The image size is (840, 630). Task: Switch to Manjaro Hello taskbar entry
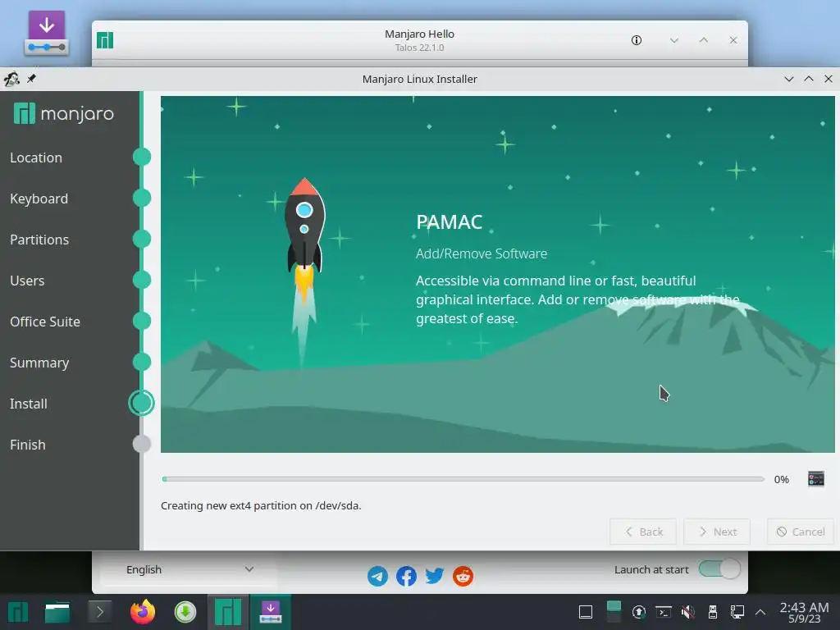(x=228, y=612)
